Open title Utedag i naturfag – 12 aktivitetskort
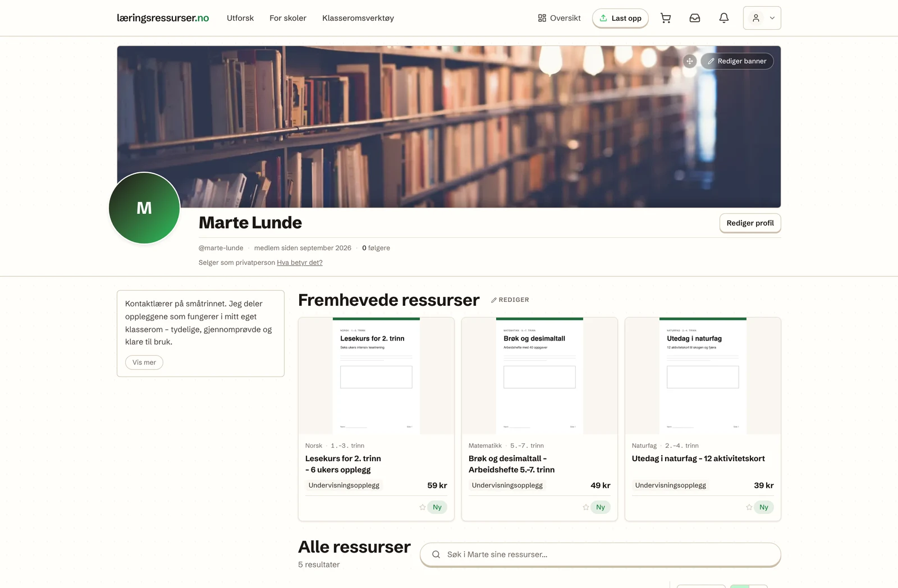The width and height of the screenshot is (898, 588). 698,458
